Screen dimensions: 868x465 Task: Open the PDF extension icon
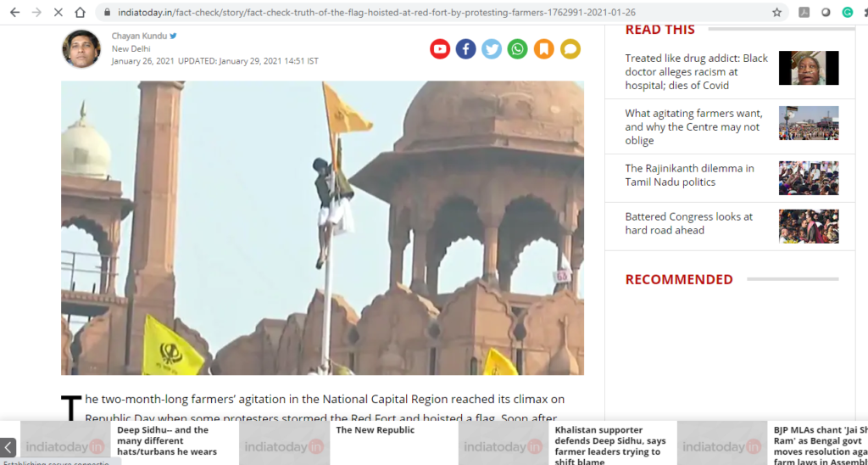(x=804, y=12)
